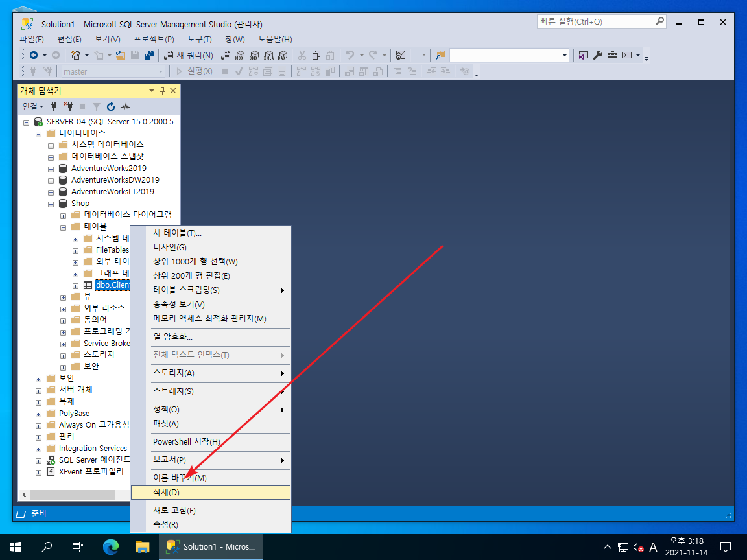
Task: Select the AdventureWorksLT2019 database
Action: (x=112, y=192)
